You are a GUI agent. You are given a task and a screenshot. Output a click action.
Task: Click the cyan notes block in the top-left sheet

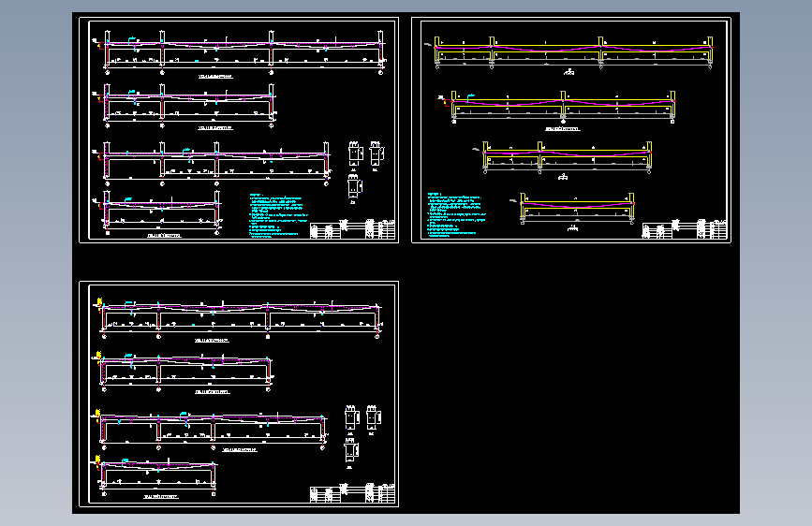(x=278, y=215)
